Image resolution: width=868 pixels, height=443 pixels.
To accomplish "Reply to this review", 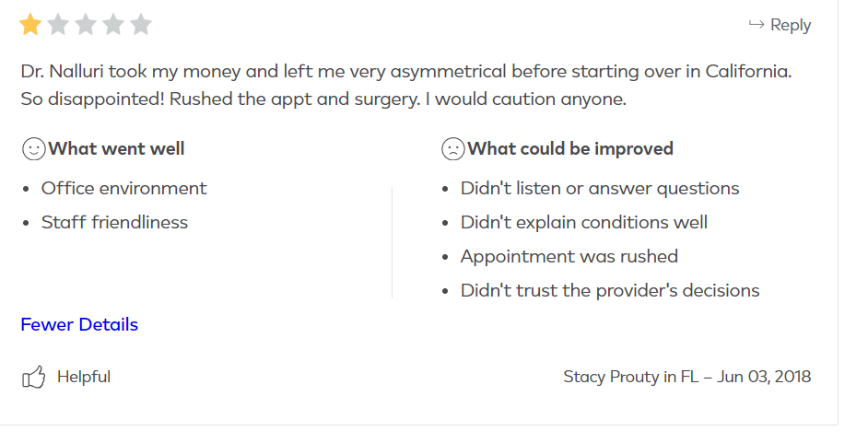I will click(x=780, y=25).
